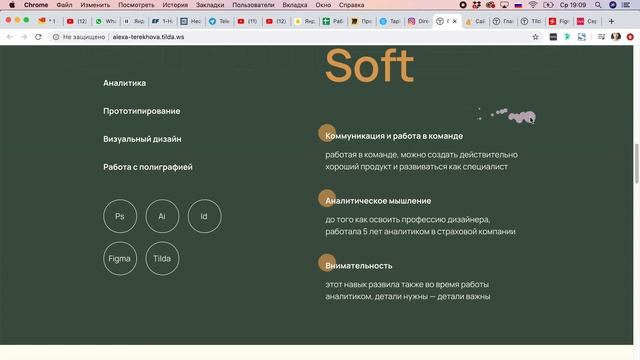Switch to the first YouTube (12) tab
This screenshot has height=360, width=640.
77,21
